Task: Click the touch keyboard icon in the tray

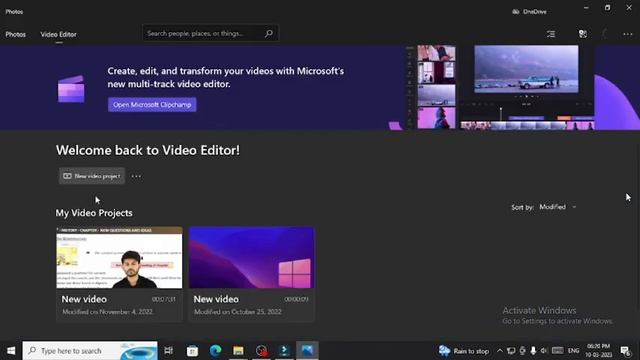Action: (x=558, y=351)
